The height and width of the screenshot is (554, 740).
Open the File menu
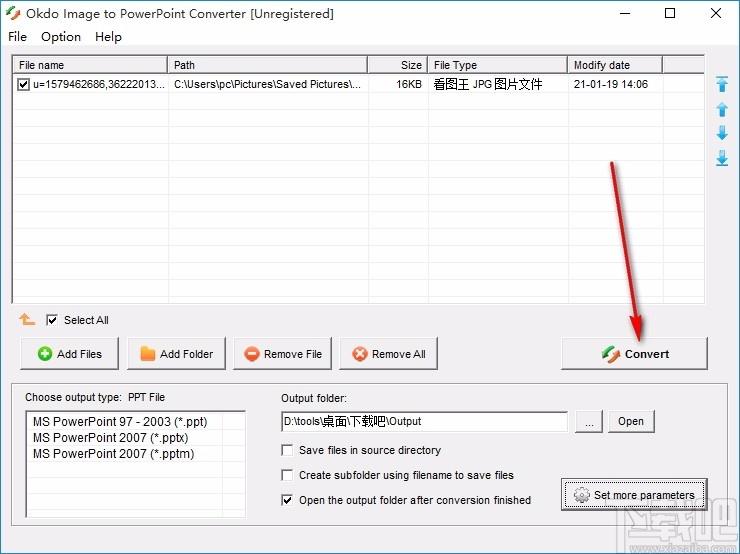point(17,37)
